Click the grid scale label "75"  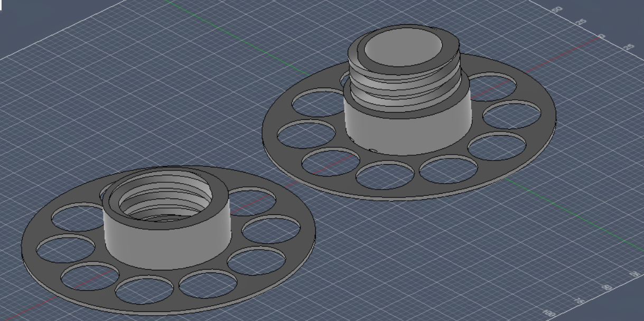[579, 301]
